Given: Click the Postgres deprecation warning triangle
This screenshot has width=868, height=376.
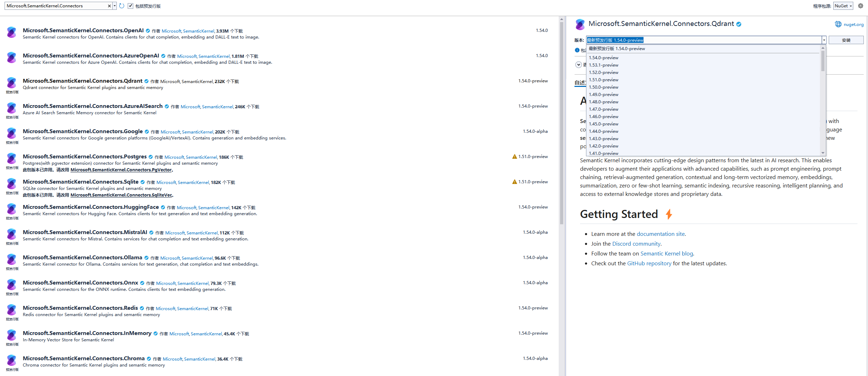Looking at the screenshot, I should pyautogui.click(x=514, y=157).
